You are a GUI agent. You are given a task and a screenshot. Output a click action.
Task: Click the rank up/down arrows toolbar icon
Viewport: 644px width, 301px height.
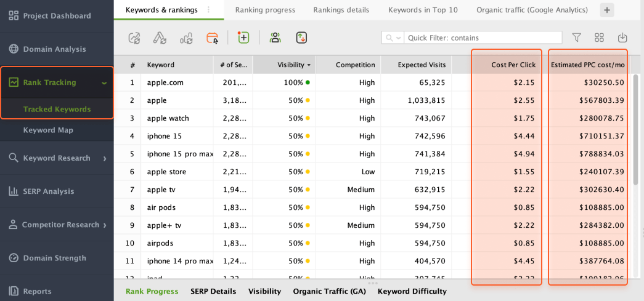pos(301,38)
